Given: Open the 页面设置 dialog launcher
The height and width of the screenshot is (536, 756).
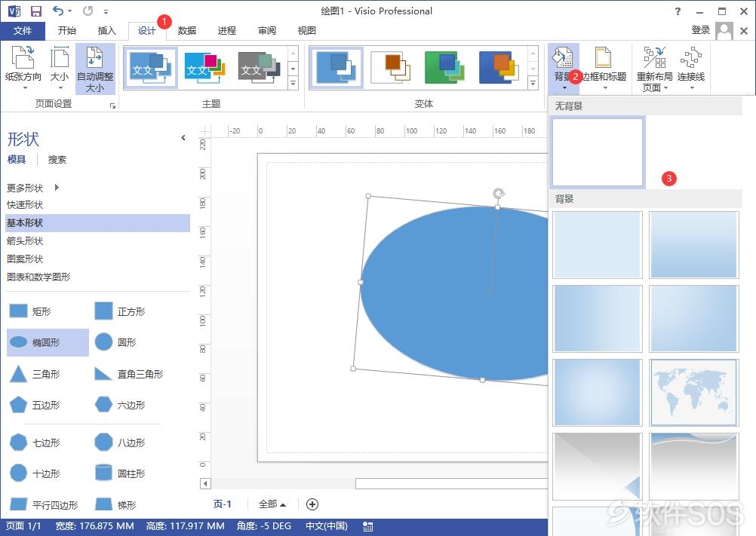Looking at the screenshot, I should tap(112, 106).
